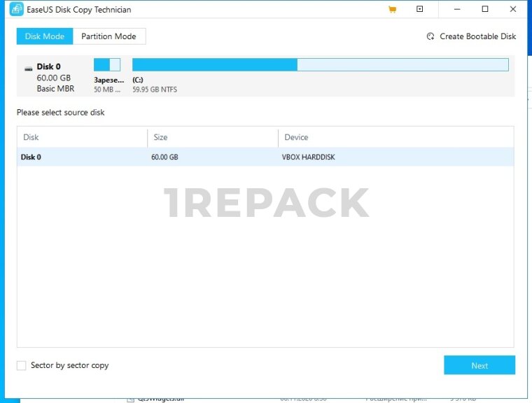Click VBOX HARDDISK device entry
The width and height of the screenshot is (532, 403).
[308, 157]
